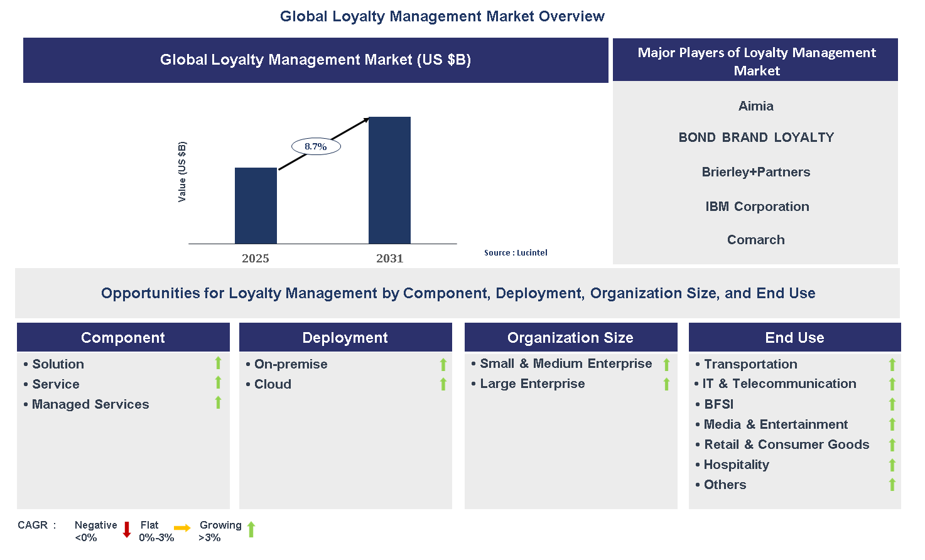
Task: Click the green arrow beside On-premise
Action: click(x=443, y=365)
